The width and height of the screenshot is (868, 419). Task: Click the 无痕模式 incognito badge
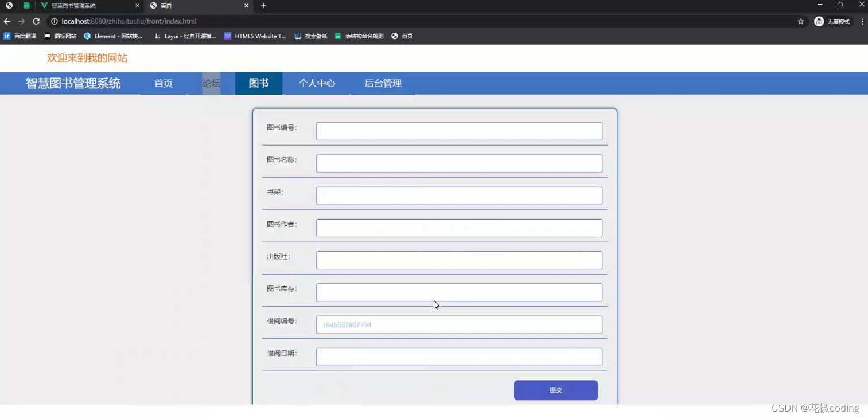coord(832,21)
